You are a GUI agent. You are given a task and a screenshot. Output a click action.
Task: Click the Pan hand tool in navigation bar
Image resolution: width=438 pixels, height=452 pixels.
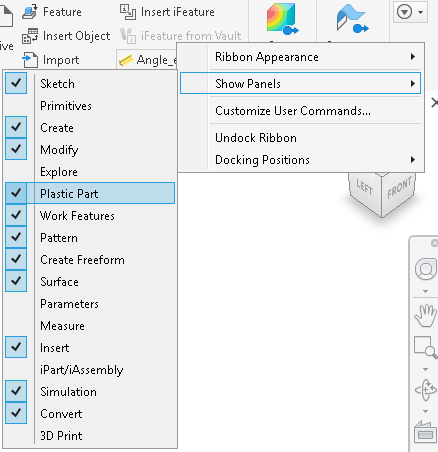tap(425, 316)
